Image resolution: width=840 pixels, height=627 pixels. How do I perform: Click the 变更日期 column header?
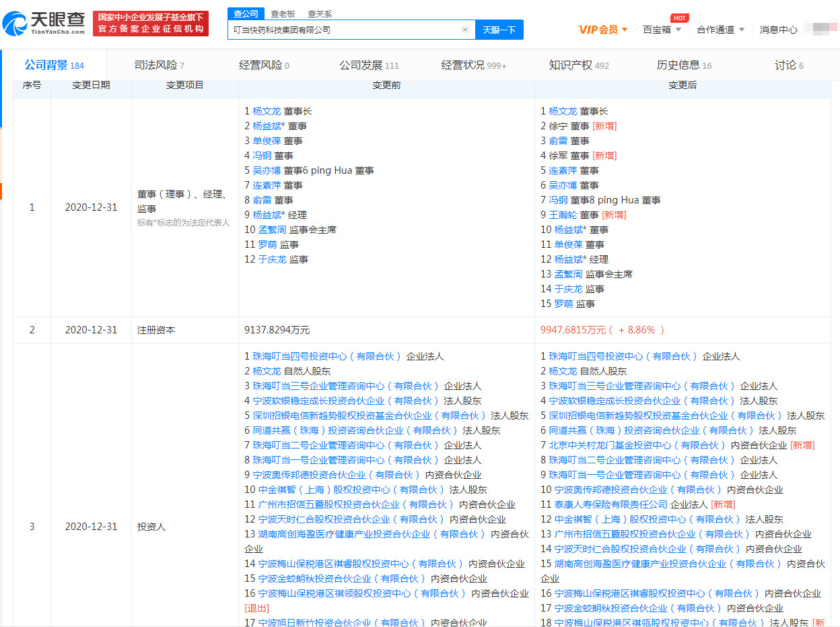tap(91, 85)
